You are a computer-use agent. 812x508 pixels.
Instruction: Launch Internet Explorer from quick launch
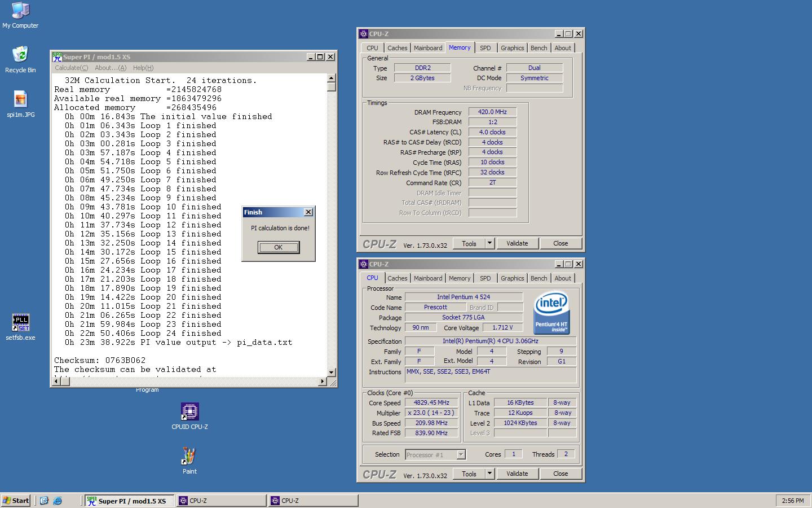click(57, 501)
